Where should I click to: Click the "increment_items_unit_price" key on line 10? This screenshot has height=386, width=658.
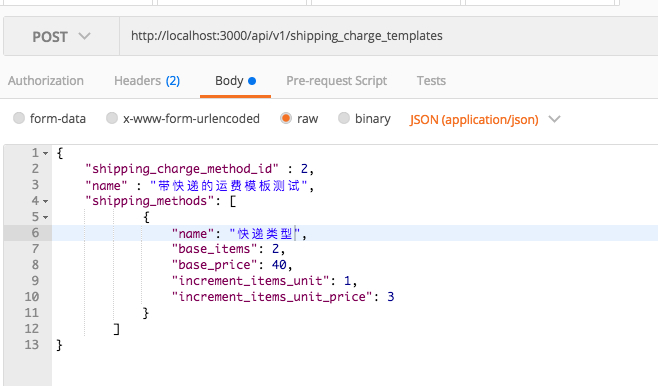272,297
